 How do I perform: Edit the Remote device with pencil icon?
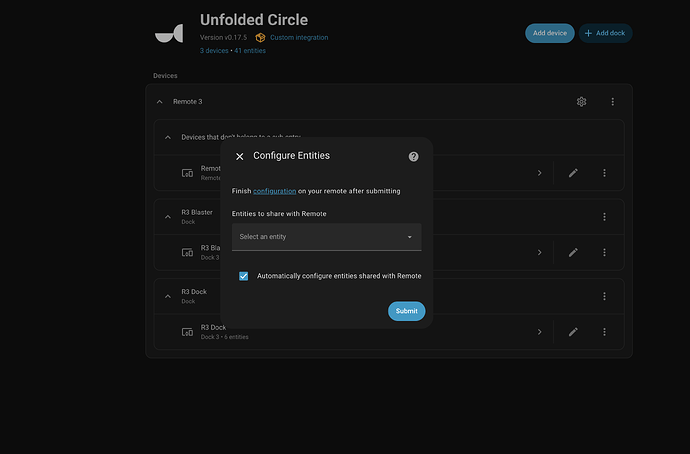pos(573,173)
